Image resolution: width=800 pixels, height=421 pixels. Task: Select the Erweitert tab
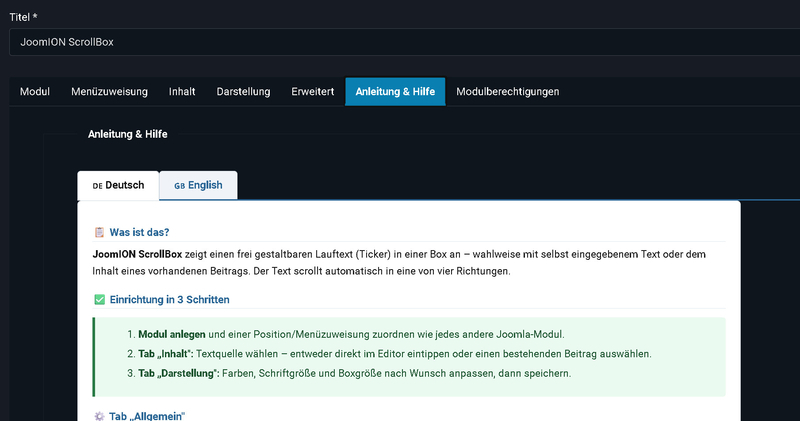point(313,92)
